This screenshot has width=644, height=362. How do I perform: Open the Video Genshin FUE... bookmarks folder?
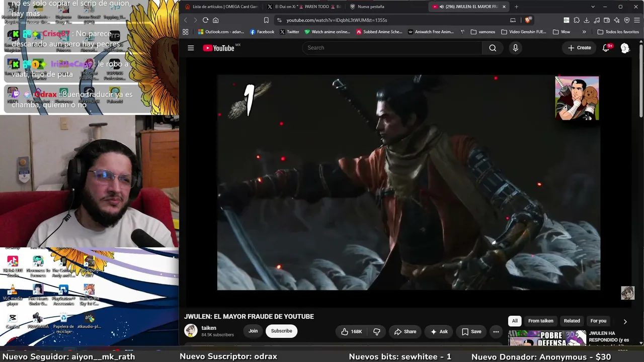pyautogui.click(x=523, y=32)
